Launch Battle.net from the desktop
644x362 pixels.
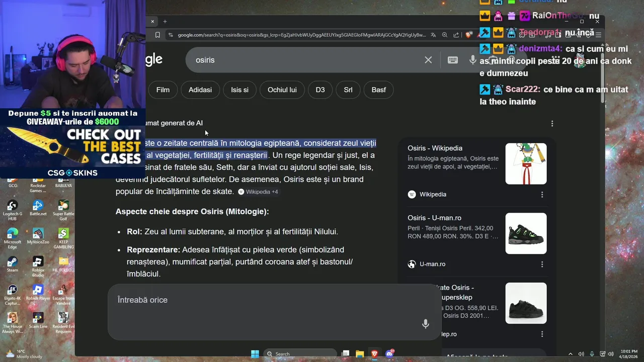(x=38, y=208)
